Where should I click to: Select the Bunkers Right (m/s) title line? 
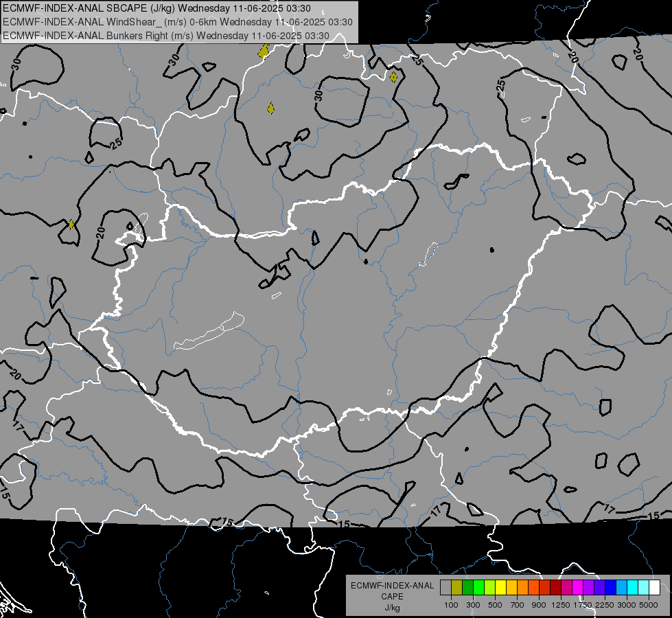166,36
